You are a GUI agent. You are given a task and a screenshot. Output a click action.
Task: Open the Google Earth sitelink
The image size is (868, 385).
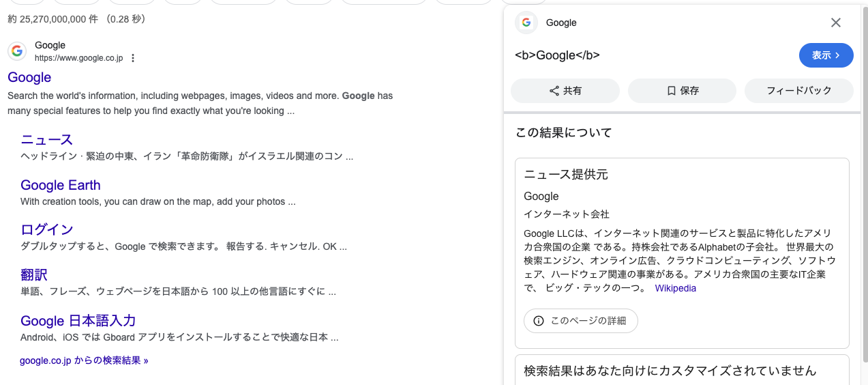click(61, 185)
